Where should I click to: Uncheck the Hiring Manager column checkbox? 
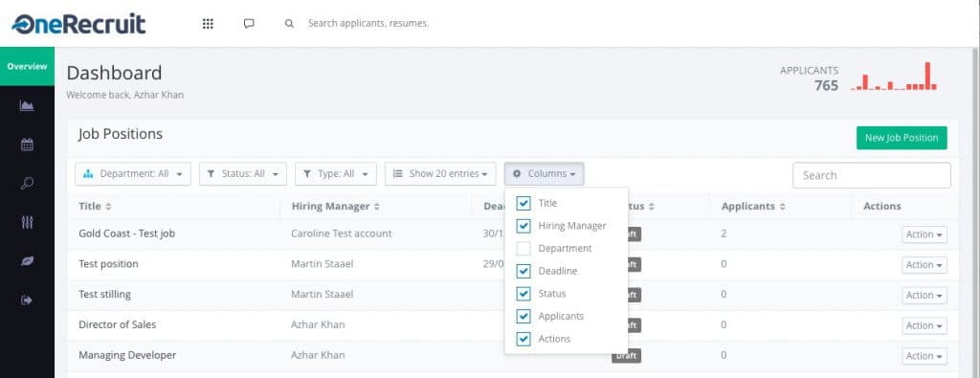pos(523,226)
